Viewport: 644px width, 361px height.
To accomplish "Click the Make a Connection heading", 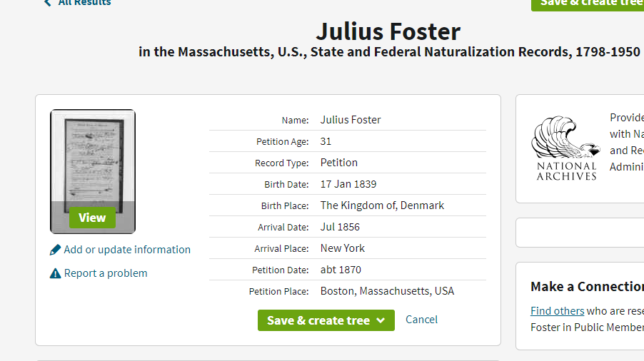I will point(587,287).
